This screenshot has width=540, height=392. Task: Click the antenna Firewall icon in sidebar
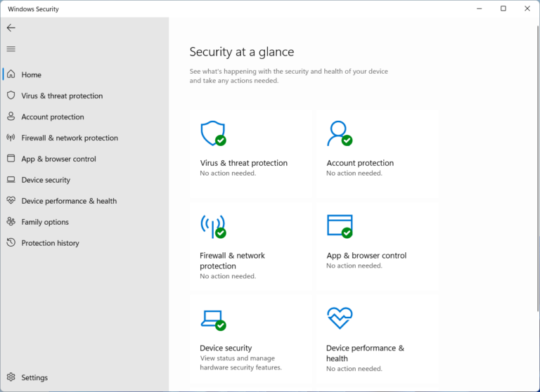[11, 138]
